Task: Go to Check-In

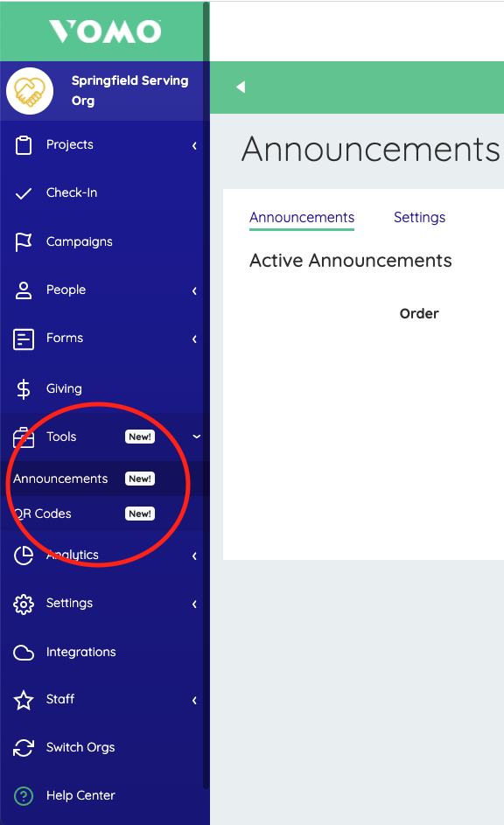Action: (72, 192)
